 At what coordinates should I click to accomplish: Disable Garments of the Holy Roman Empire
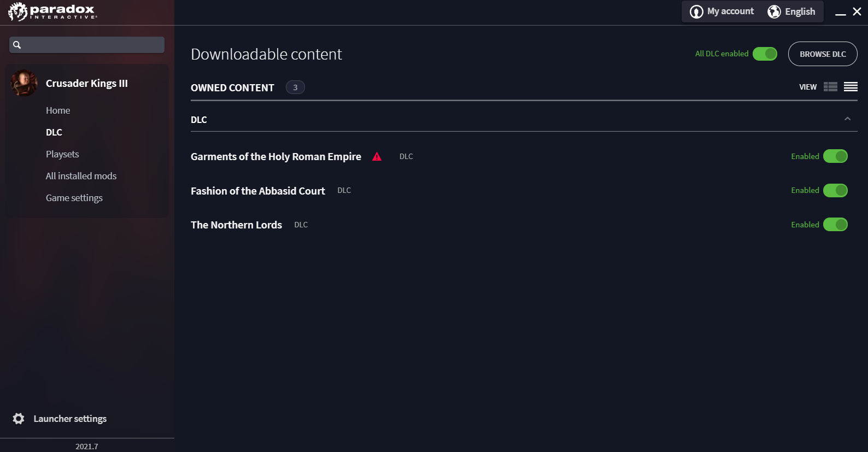pyautogui.click(x=835, y=156)
